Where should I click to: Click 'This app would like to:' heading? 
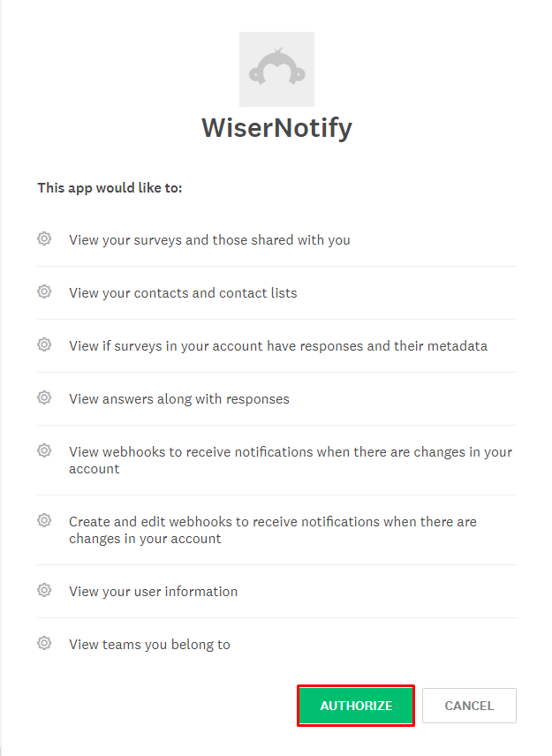110,188
